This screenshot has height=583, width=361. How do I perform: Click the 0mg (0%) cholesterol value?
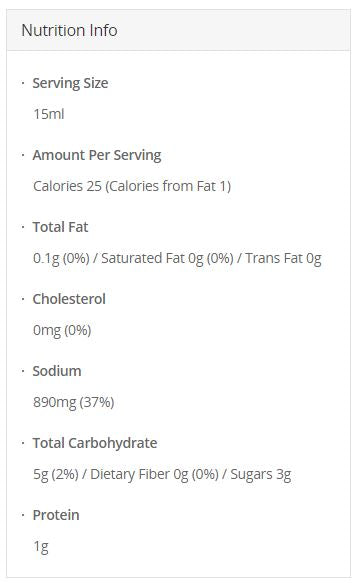pos(62,330)
